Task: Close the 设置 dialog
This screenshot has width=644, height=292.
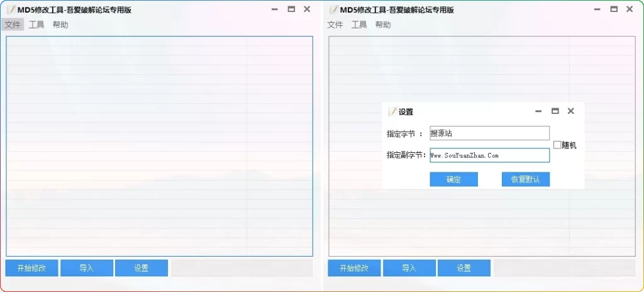Action: click(570, 111)
